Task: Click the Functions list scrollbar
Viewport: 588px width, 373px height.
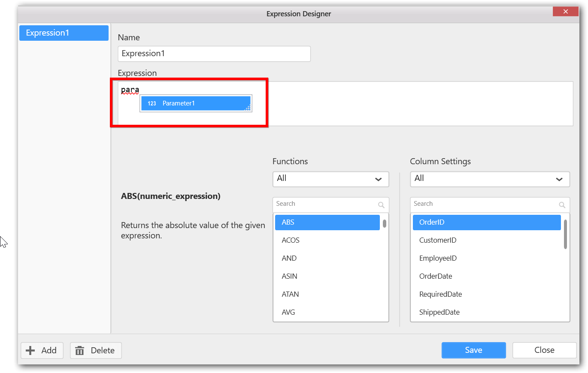Action: tap(385, 223)
